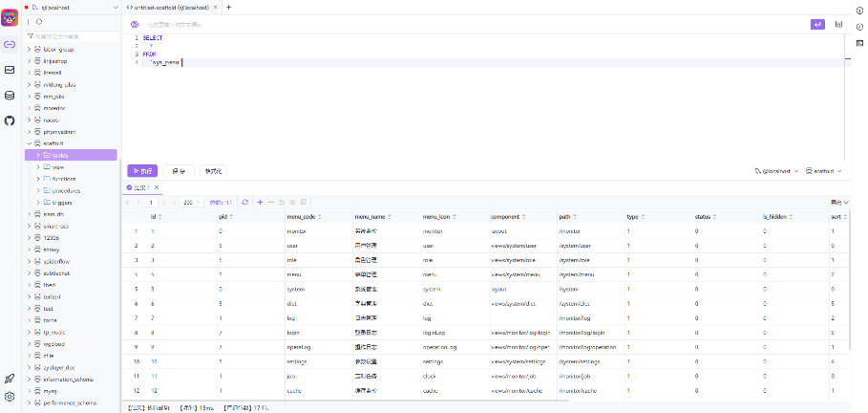The height and width of the screenshot is (413, 868).
Task: Click the database stack icon in sidebar
Action: [10, 96]
